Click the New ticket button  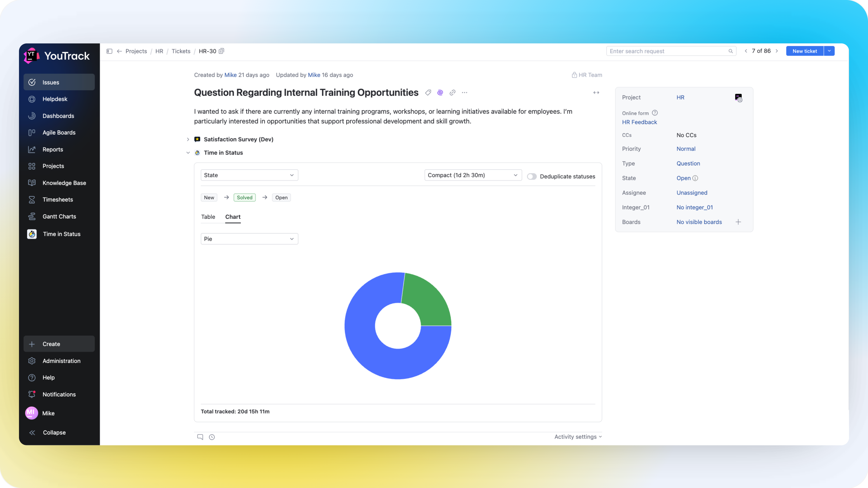pos(804,51)
